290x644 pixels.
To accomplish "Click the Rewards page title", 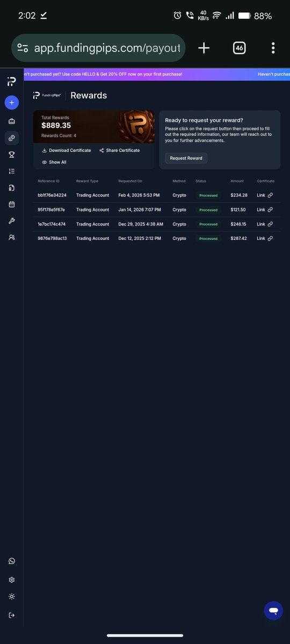I will [x=89, y=96].
